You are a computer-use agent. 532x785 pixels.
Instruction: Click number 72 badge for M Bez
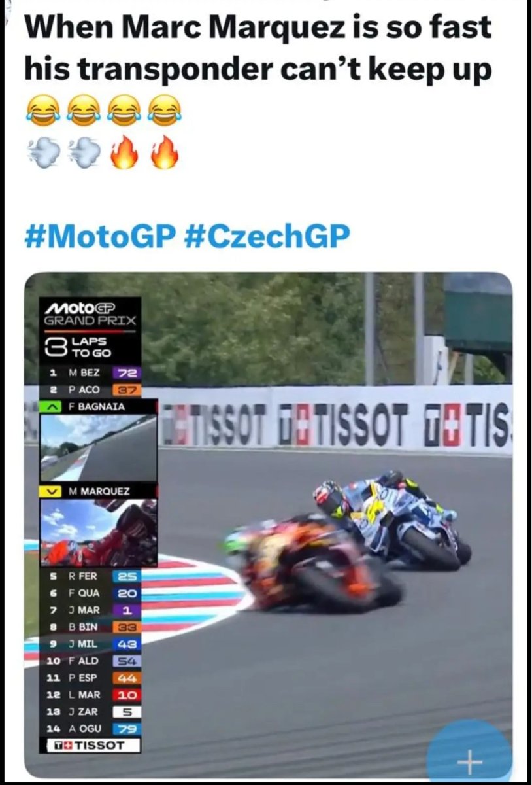click(x=127, y=374)
